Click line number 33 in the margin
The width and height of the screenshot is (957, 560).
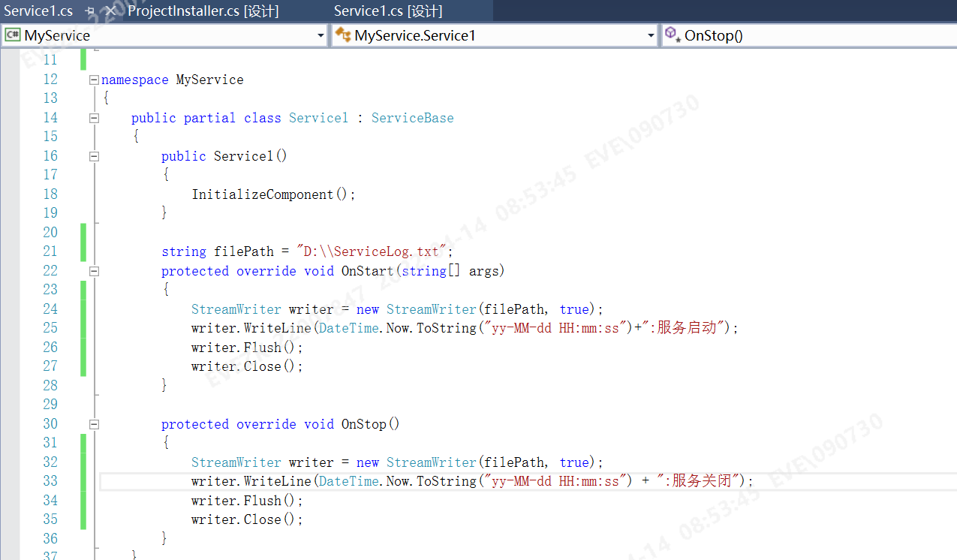coord(50,481)
